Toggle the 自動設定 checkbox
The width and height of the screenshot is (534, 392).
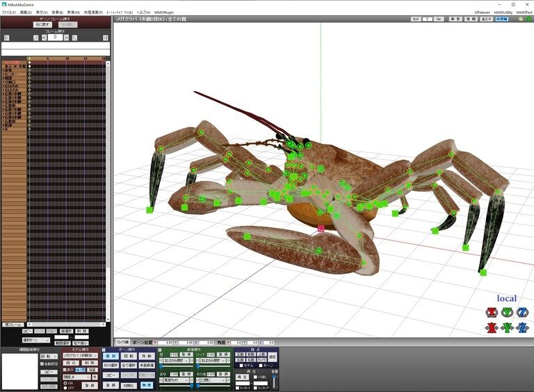(x=42, y=364)
